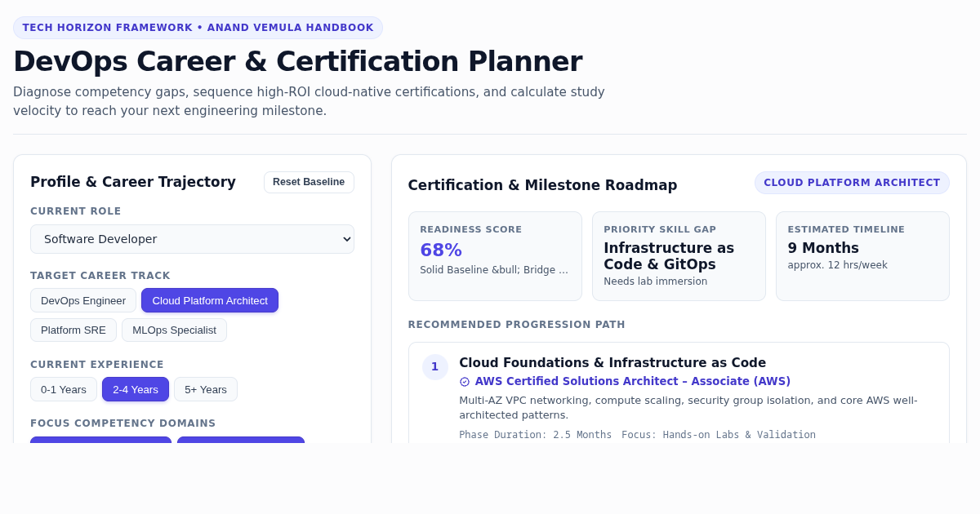Set experience to 5+ Years

(x=206, y=389)
